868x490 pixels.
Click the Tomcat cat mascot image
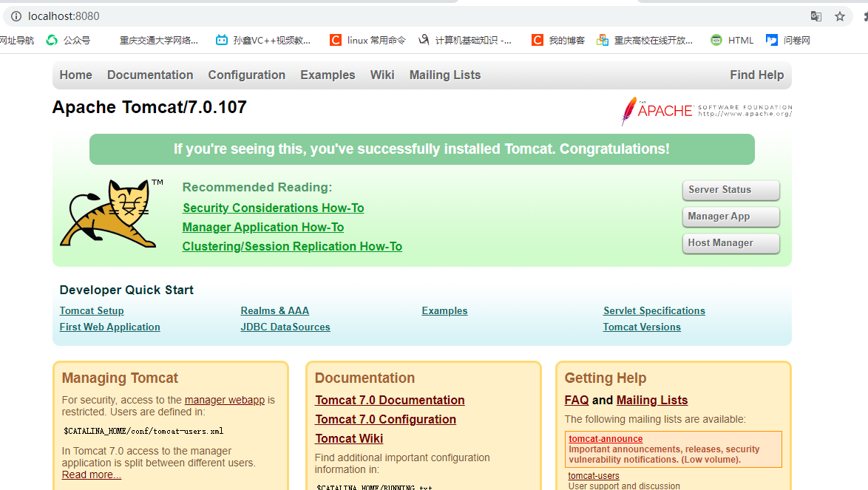[111, 212]
